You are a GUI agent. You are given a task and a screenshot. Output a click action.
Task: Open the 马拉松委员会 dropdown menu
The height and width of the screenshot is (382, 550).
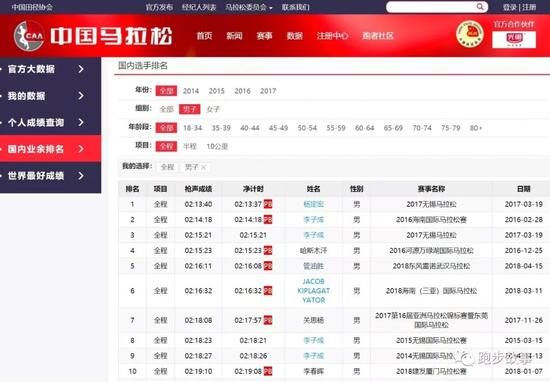pyautogui.click(x=249, y=7)
